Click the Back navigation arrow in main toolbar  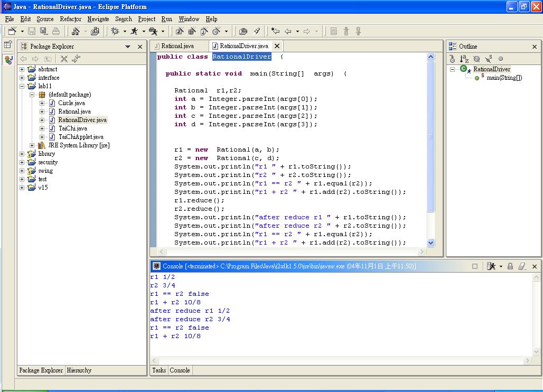pos(288,31)
